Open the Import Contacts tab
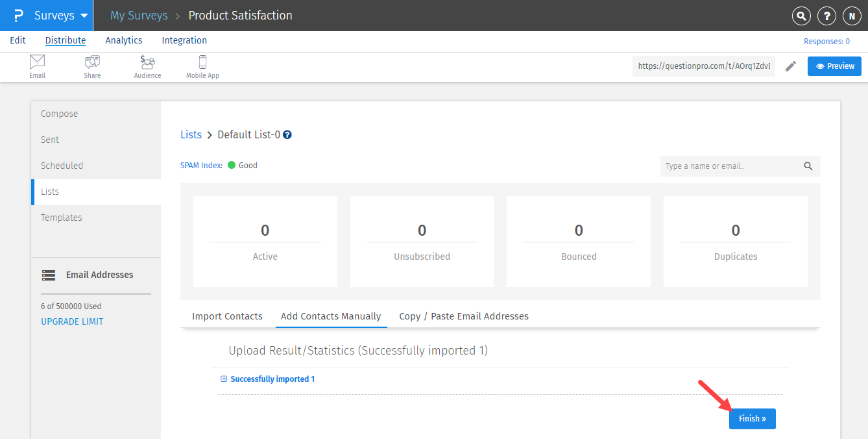The height and width of the screenshot is (439, 868). pyautogui.click(x=227, y=316)
